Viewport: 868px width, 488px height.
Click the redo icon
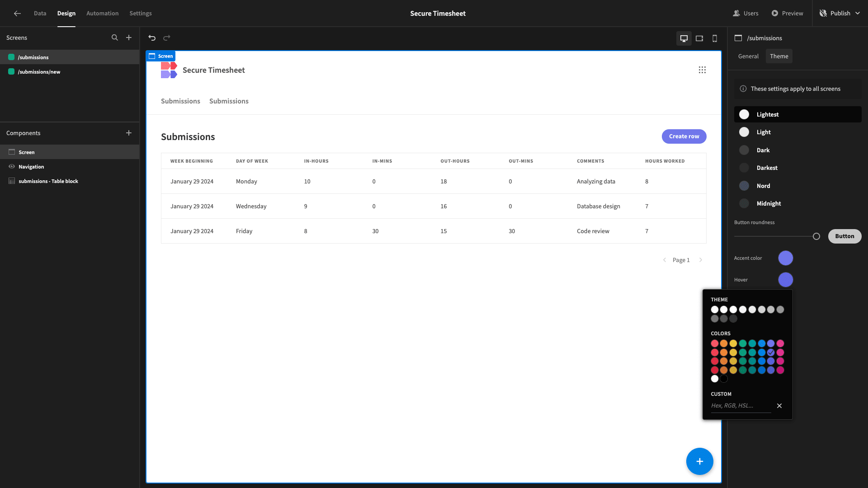tap(167, 38)
